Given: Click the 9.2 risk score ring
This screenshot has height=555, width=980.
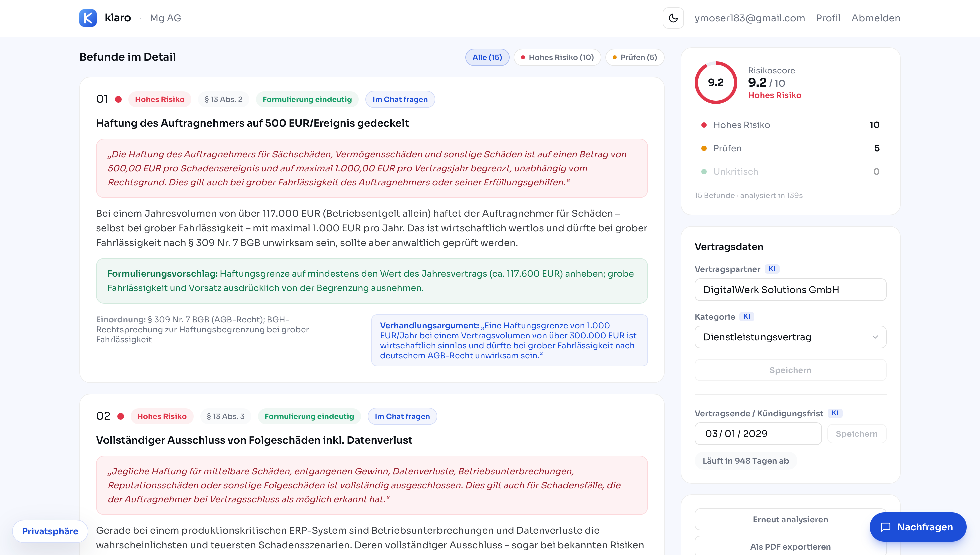Looking at the screenshot, I should [716, 82].
